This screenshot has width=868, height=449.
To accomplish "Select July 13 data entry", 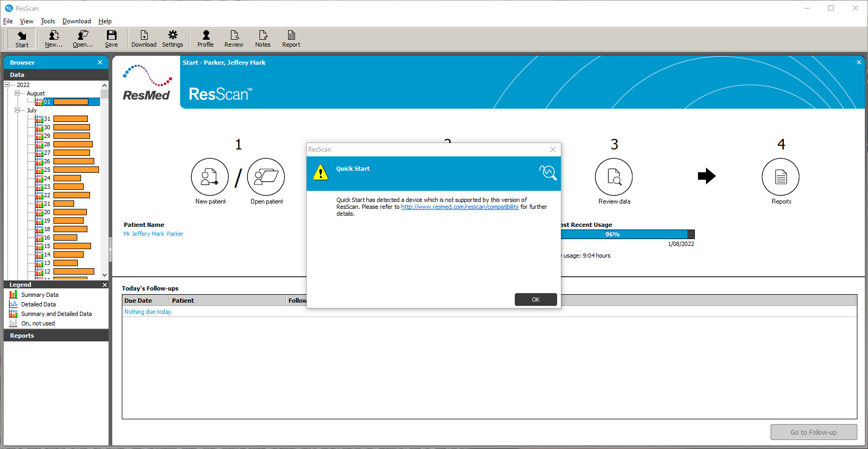I will (57, 263).
